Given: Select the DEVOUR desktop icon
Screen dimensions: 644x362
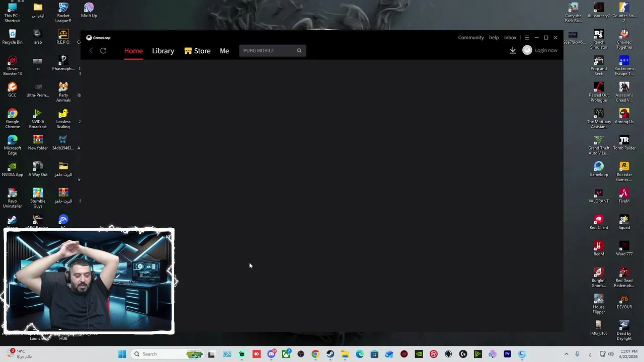Looking at the screenshot, I should pyautogui.click(x=624, y=301).
